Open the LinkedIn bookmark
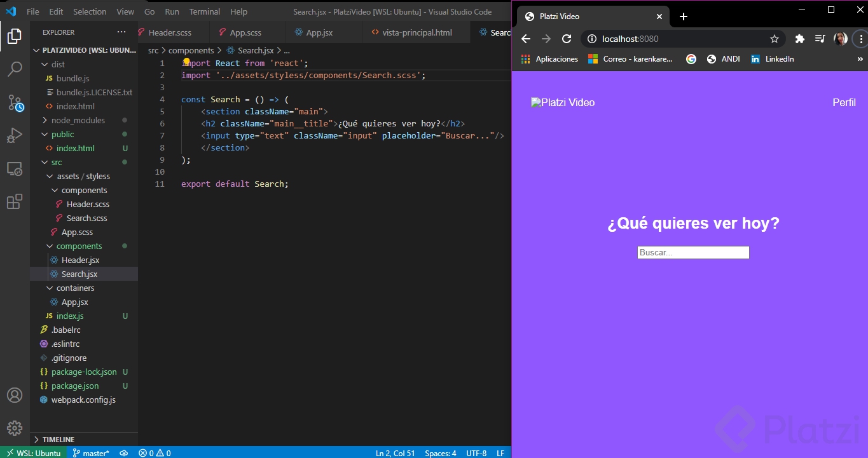This screenshot has height=458, width=868. click(x=772, y=59)
